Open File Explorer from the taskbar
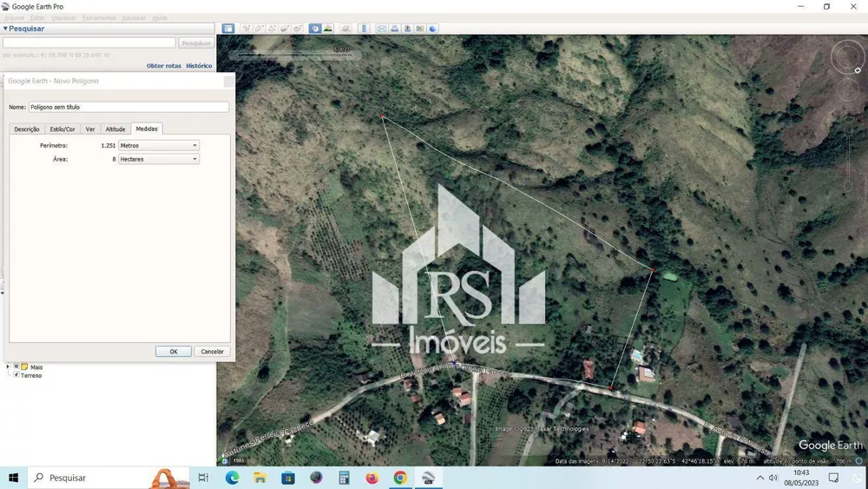Image resolution: width=868 pixels, height=489 pixels. pos(260,478)
